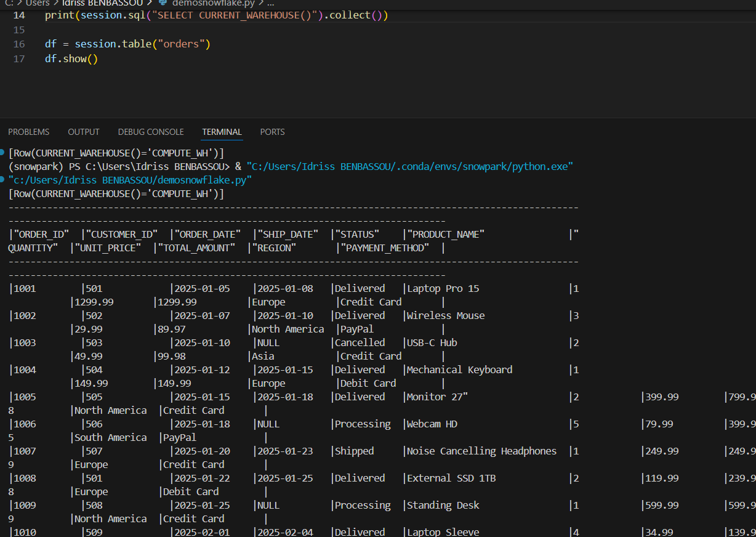Click line number 16 in the gutter
The image size is (756, 537).
tap(19, 44)
